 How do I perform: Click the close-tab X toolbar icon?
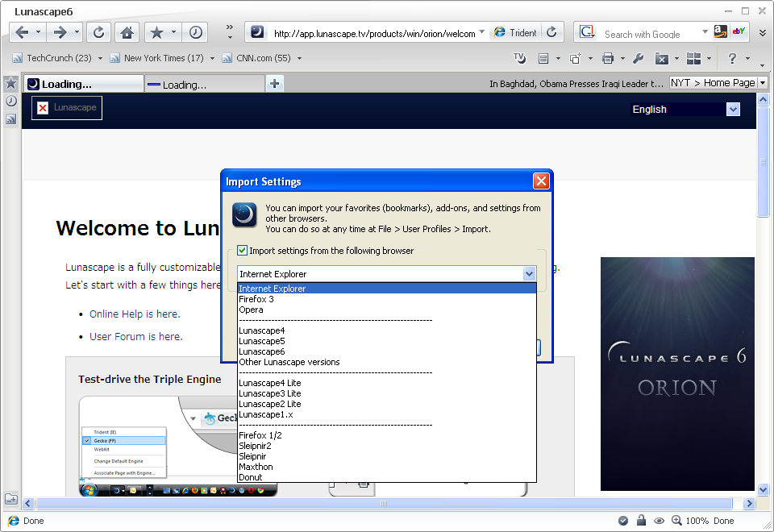click(661, 59)
